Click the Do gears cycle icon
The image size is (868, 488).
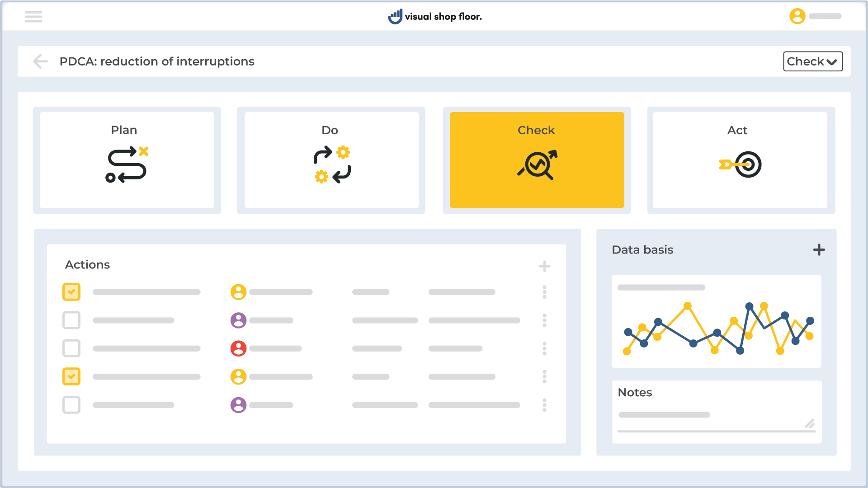[x=332, y=164]
